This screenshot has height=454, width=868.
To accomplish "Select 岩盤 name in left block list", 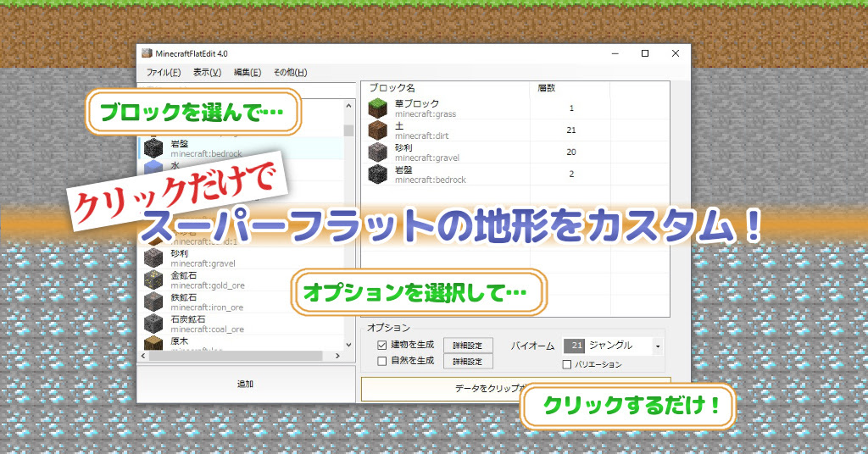I will (180, 144).
